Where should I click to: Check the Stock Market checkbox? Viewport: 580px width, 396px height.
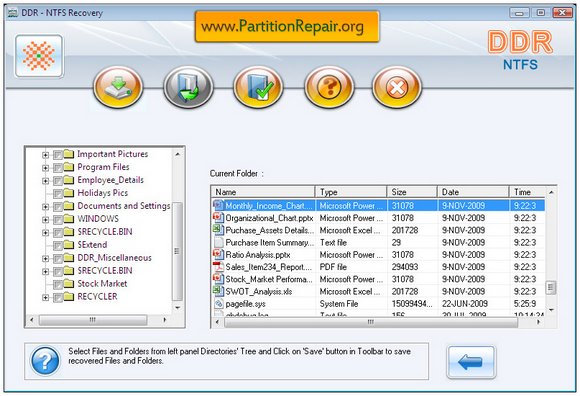tap(58, 285)
